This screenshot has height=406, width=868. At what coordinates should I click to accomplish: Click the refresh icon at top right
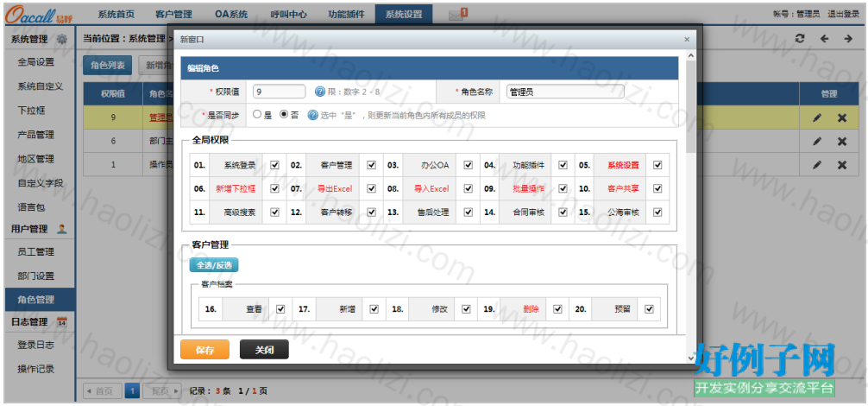coord(799,38)
